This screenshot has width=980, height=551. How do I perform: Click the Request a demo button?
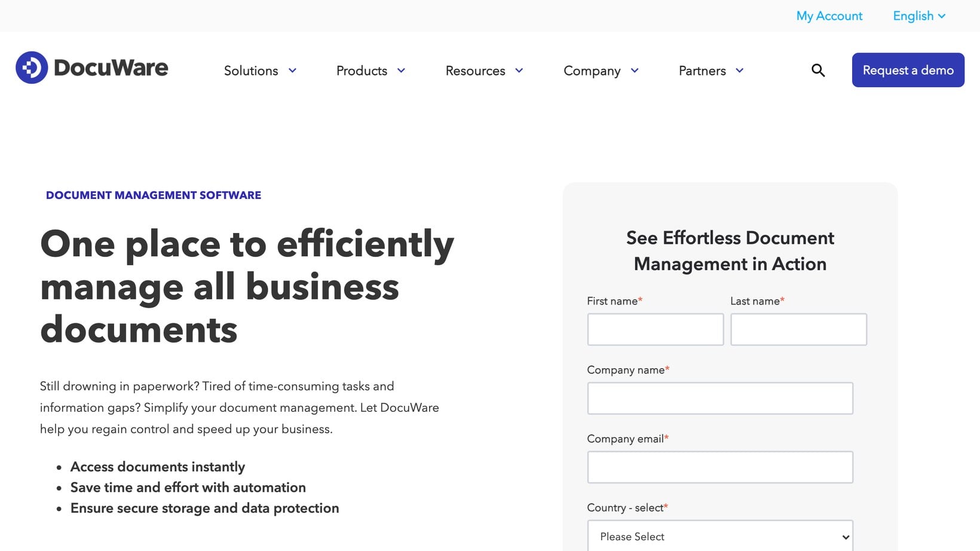point(908,70)
